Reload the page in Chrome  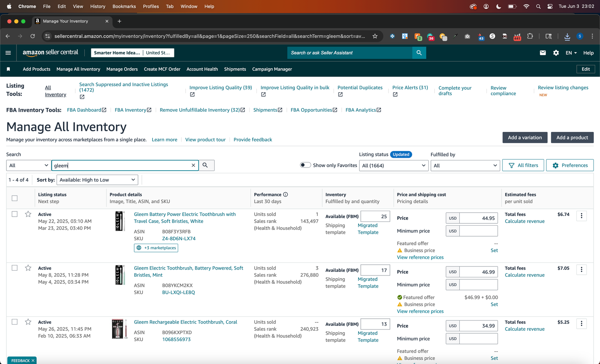[x=33, y=36]
